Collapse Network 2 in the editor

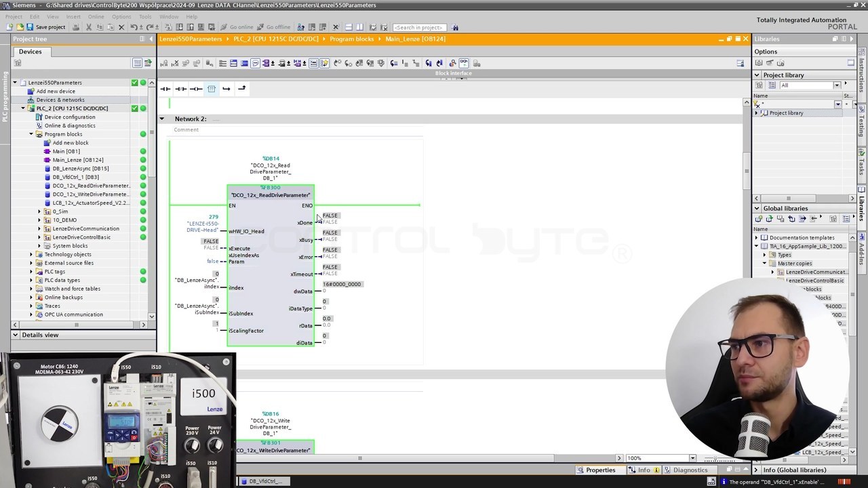(x=161, y=119)
